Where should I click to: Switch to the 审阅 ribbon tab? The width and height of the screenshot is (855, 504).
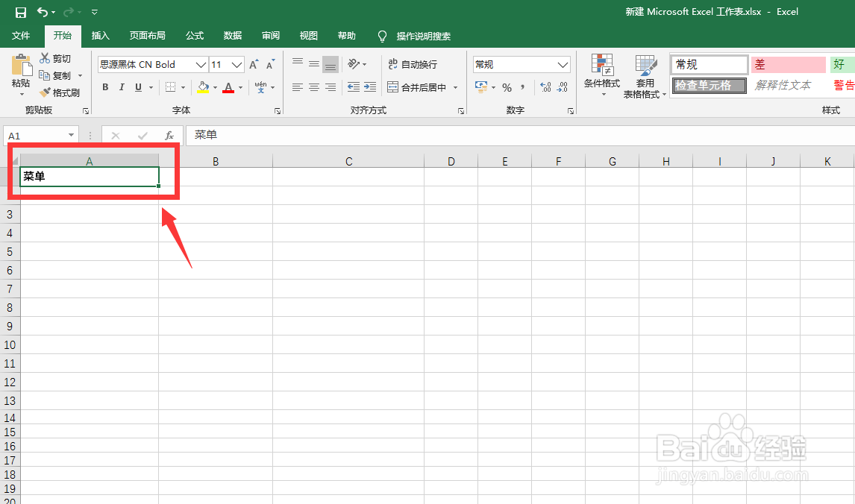[x=271, y=36]
